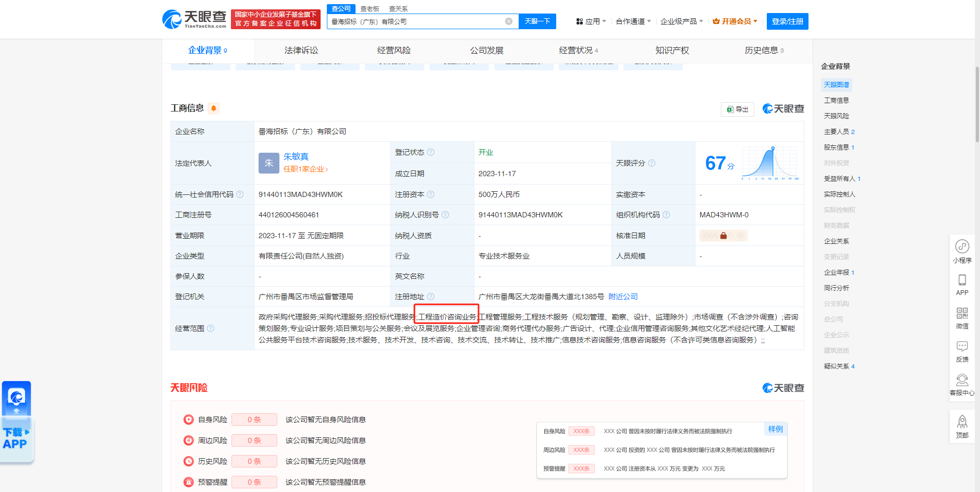
Task: Click help icon next to 登记状态
Action: click(431, 152)
